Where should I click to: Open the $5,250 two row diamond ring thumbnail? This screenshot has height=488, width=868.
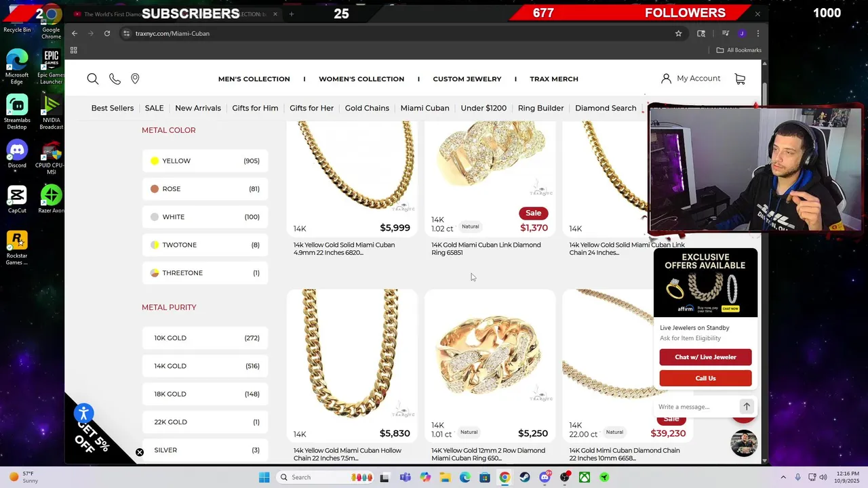[x=490, y=354]
